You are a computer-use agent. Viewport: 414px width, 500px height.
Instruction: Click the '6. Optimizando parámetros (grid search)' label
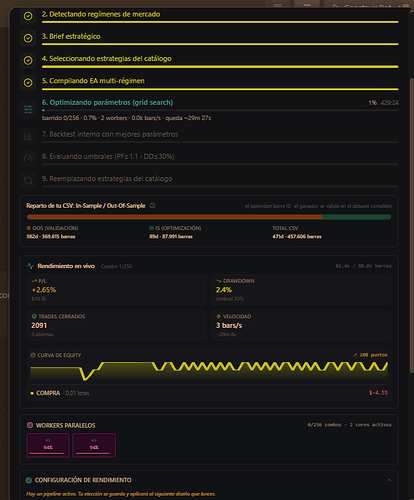[x=107, y=102]
